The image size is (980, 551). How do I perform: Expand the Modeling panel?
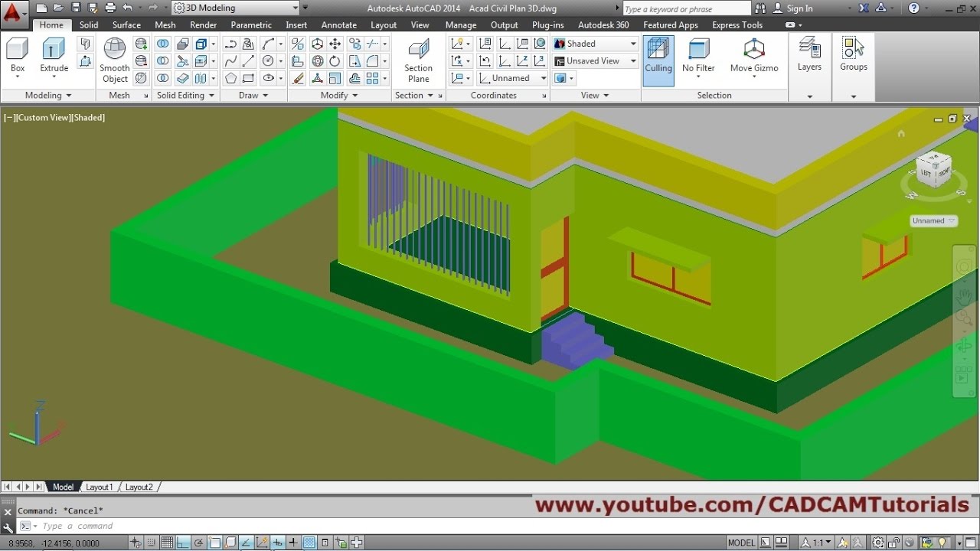point(47,95)
